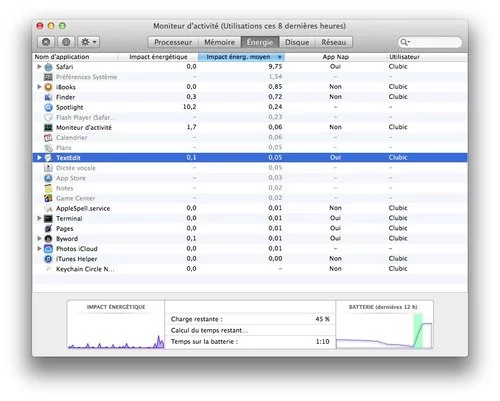Screen dimensions: 500x401
Task: Switch to the Disque tab
Action: click(297, 42)
